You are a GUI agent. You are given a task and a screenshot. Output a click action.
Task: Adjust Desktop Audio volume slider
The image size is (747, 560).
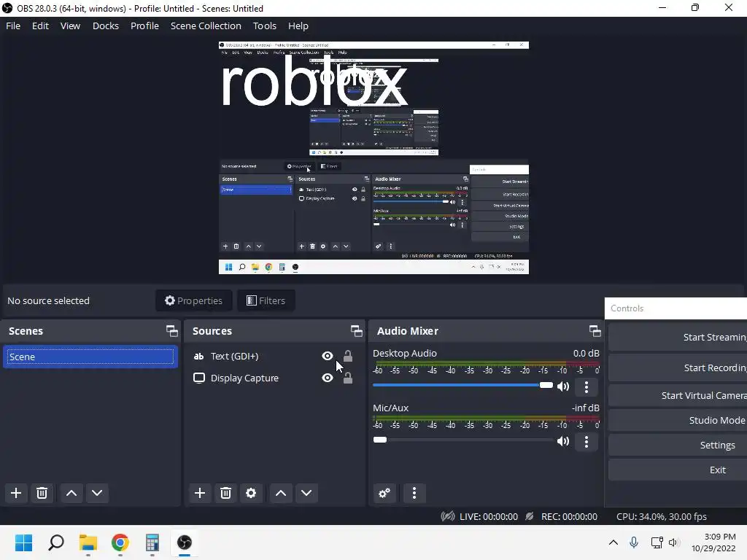click(462, 385)
